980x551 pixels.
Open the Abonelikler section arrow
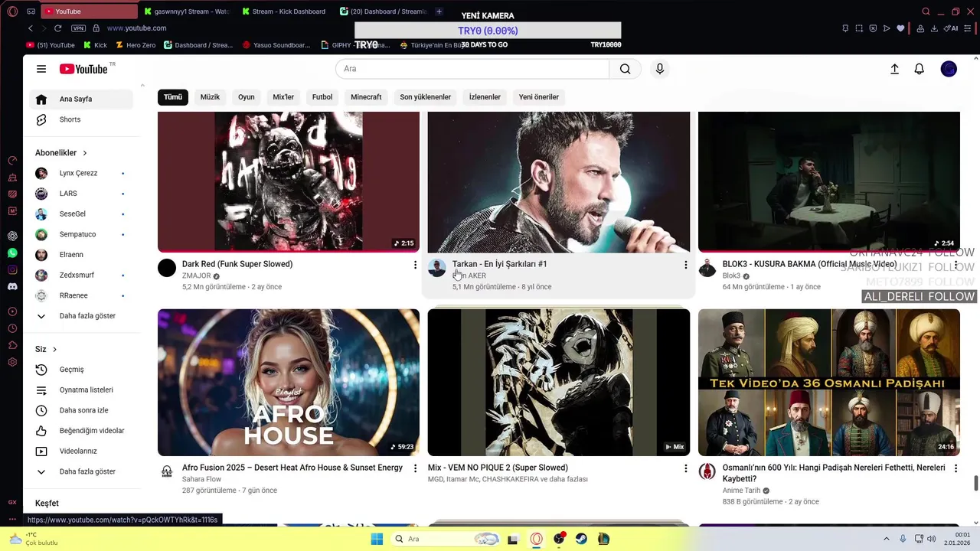click(x=85, y=153)
